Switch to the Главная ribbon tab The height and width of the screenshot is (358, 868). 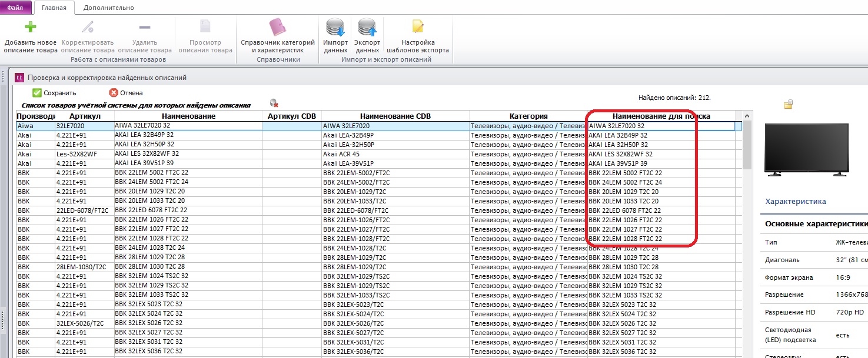54,8
